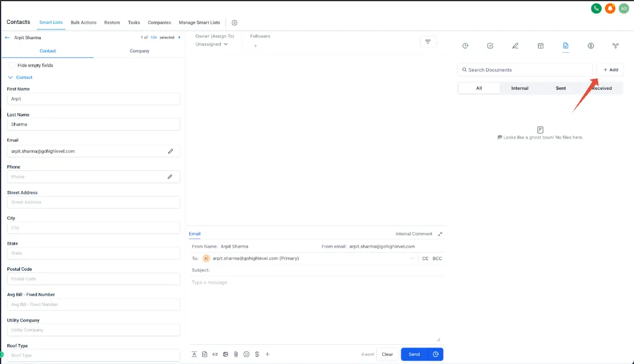
Task: Open the Documents panel icon
Action: (565, 45)
